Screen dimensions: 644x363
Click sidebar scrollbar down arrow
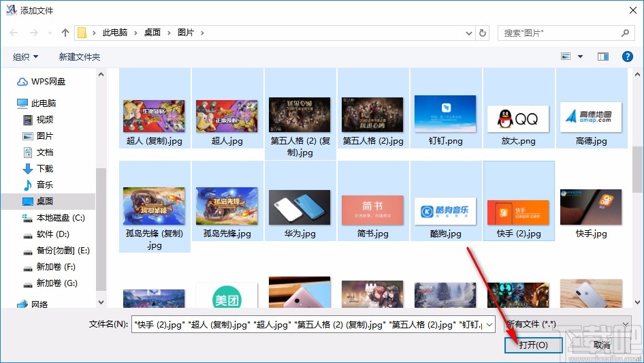(101, 302)
